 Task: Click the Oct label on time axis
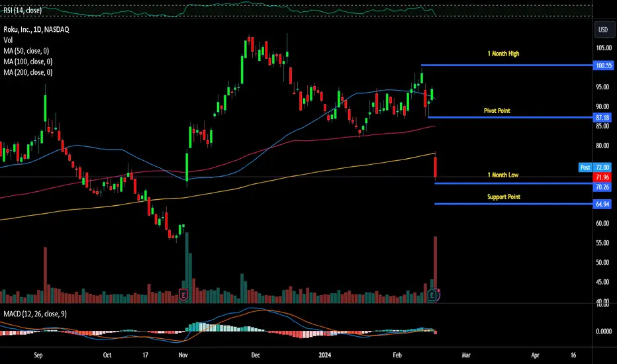tap(107, 355)
